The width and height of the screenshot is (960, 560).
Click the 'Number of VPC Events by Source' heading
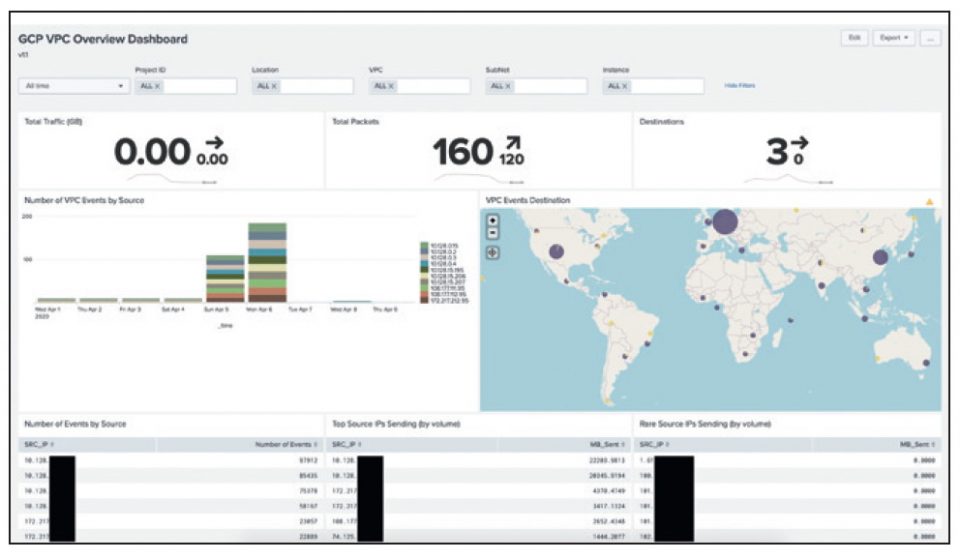click(84, 201)
